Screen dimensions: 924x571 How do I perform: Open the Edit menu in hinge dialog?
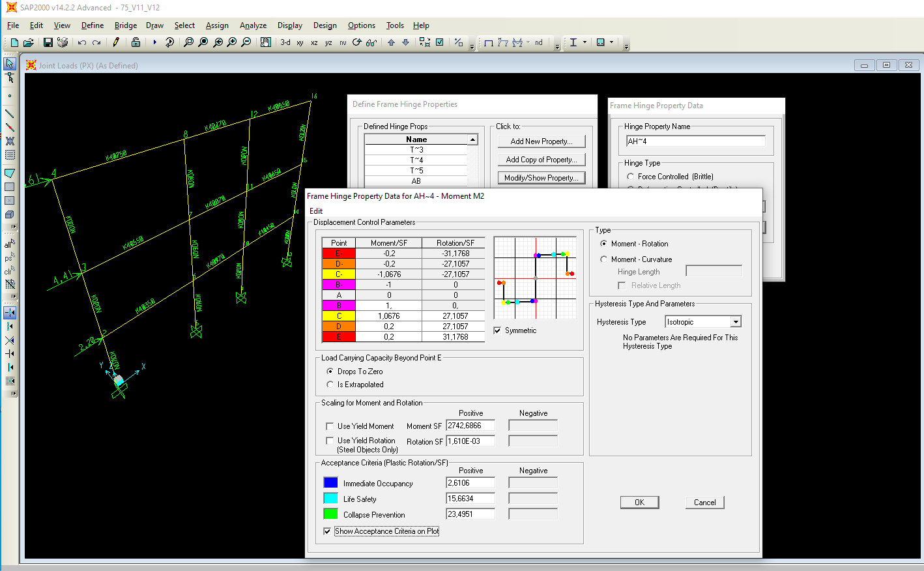(x=316, y=211)
